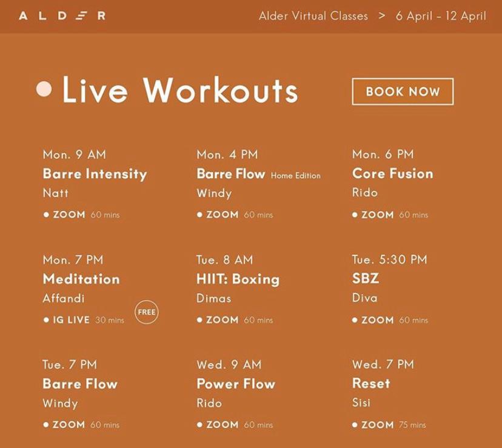Click the ALDER logo
Viewport: 502px width, 448px height.
click(62, 16)
